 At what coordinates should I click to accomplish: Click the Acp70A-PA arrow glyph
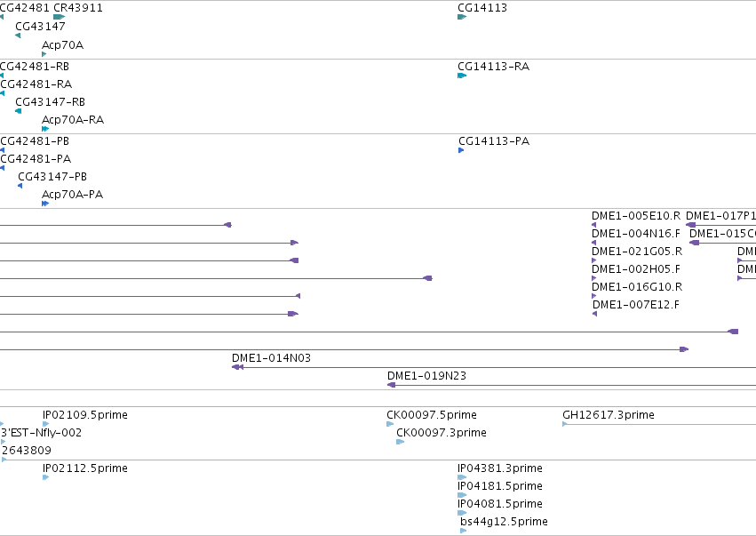click(x=45, y=204)
